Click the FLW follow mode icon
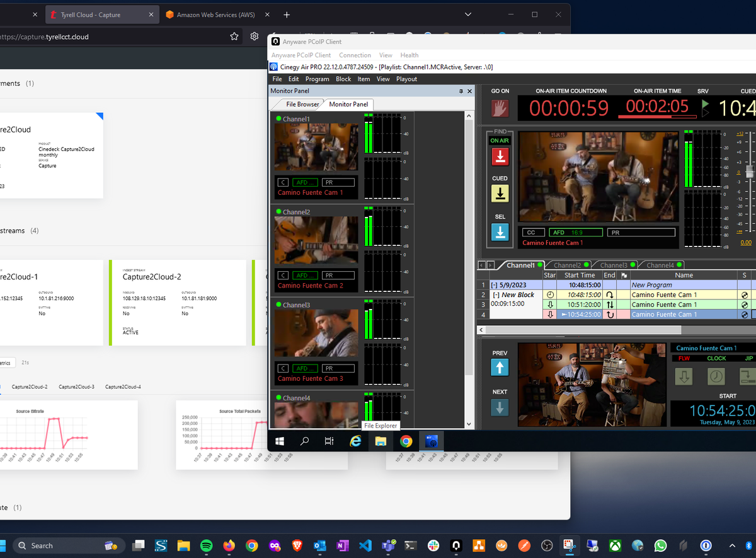Image resolution: width=756 pixels, height=558 pixels. (684, 376)
